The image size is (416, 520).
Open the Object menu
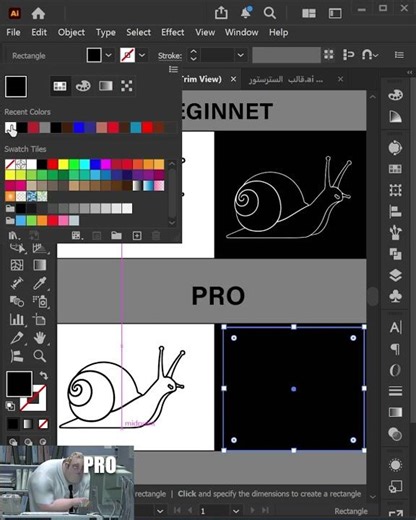pos(71,32)
